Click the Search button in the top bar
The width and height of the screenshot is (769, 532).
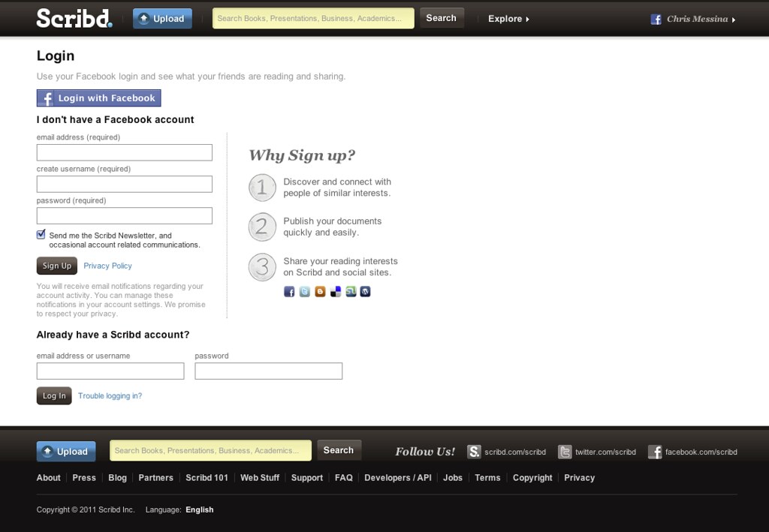(x=442, y=18)
